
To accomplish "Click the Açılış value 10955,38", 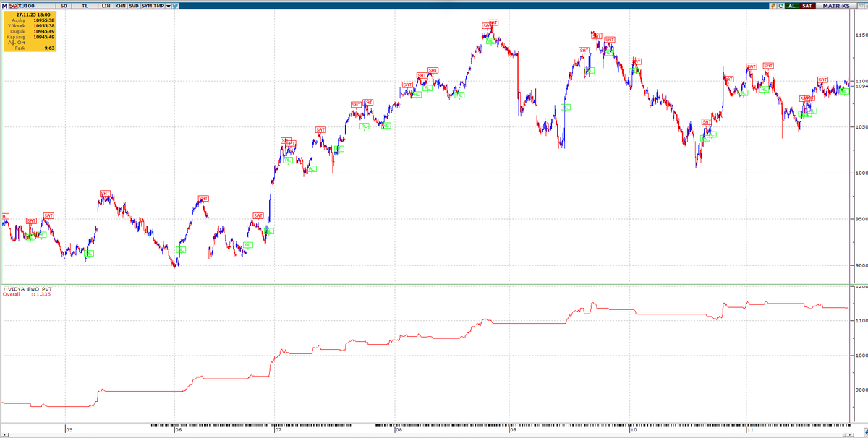I will pyautogui.click(x=44, y=20).
